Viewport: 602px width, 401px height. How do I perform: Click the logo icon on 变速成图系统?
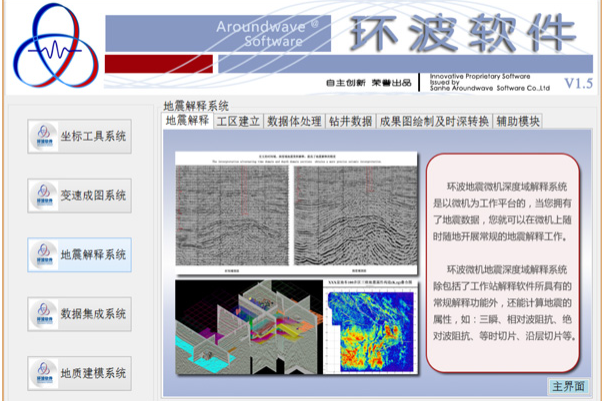click(44, 196)
